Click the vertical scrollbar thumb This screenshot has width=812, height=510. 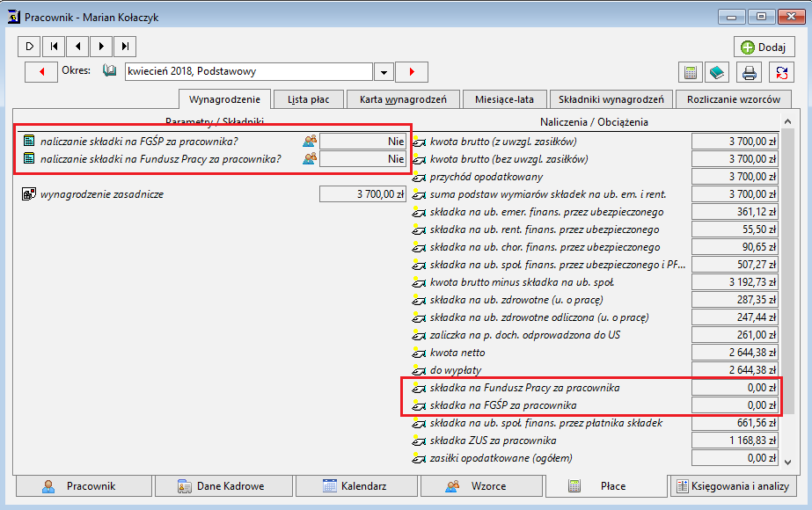tap(787, 271)
